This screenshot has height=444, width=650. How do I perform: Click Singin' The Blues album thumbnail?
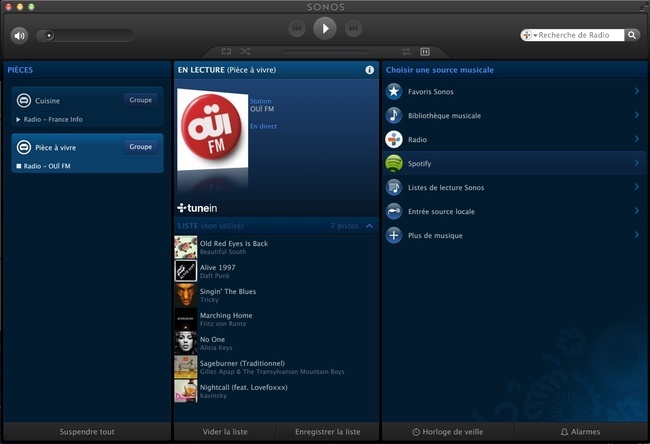point(186,295)
